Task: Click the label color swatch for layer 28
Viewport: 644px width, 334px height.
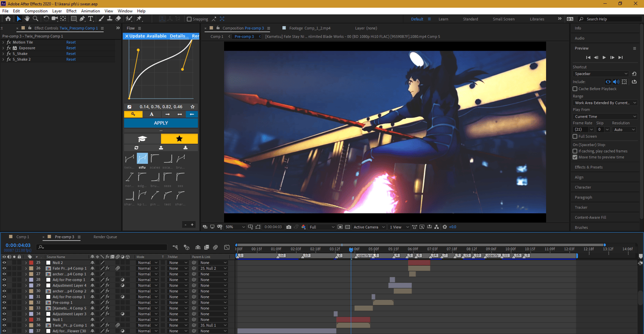Action: (31, 280)
